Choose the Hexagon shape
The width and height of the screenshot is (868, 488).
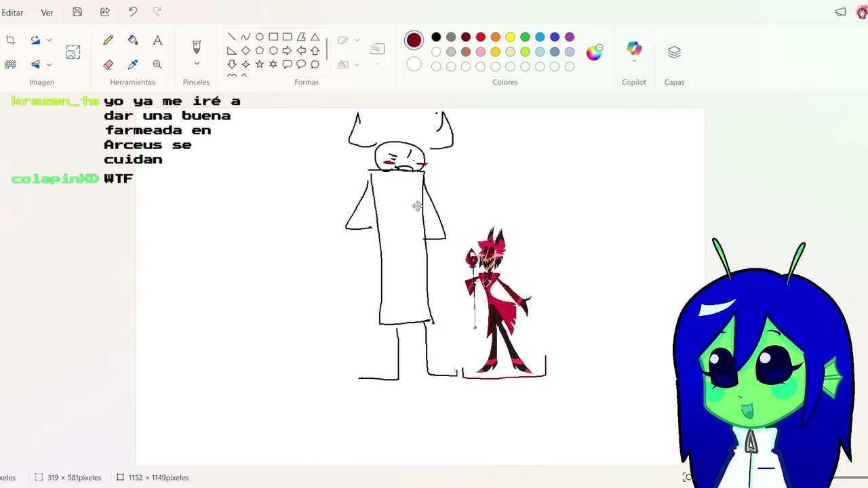273,51
